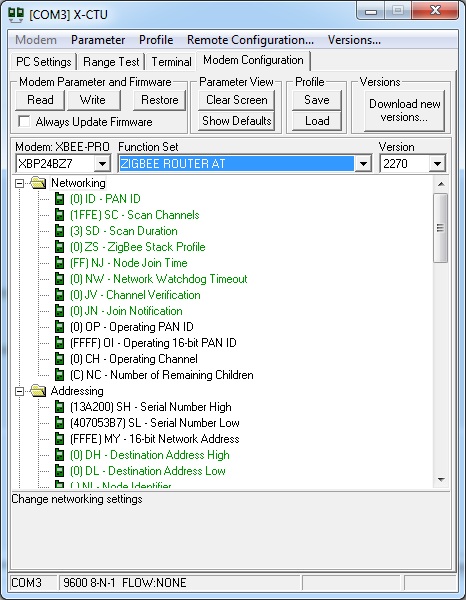Click Download new versions button
This screenshot has width=466, height=600.
[404, 111]
